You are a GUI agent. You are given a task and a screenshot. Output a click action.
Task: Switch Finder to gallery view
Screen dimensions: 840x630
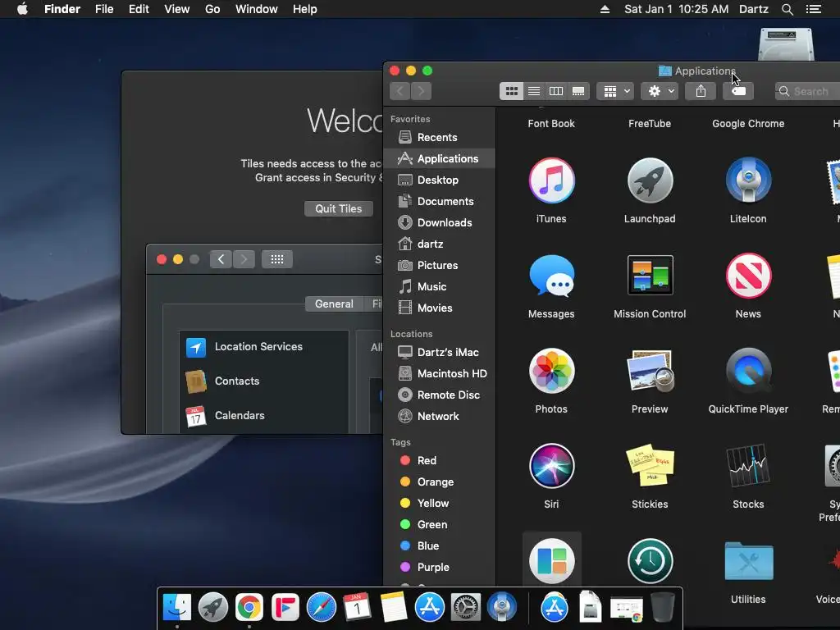(x=578, y=91)
